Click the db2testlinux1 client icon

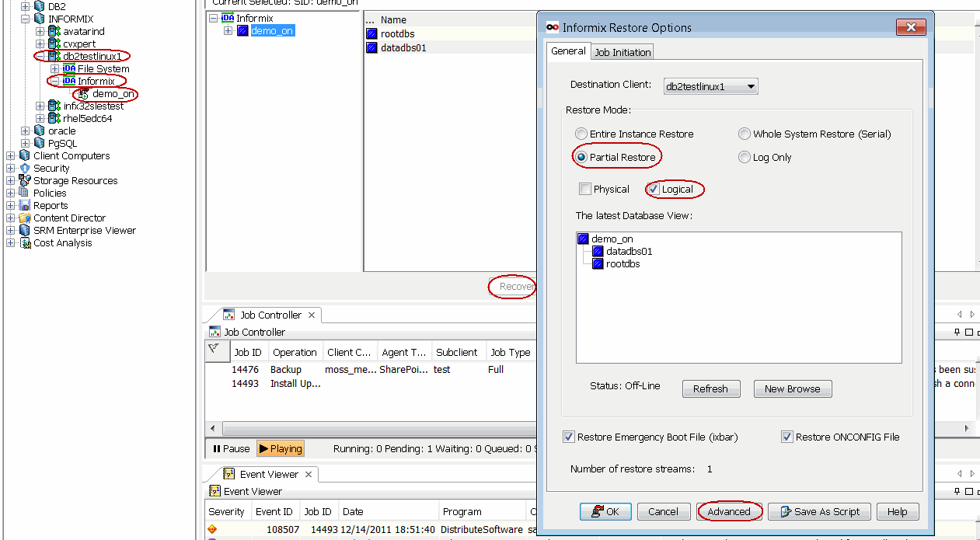(54, 56)
